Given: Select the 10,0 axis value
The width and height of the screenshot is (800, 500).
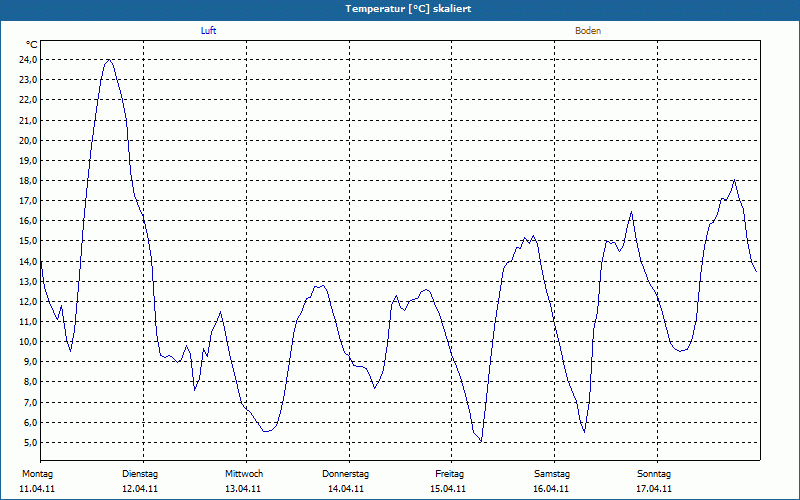Looking at the screenshot, I should (x=28, y=342).
